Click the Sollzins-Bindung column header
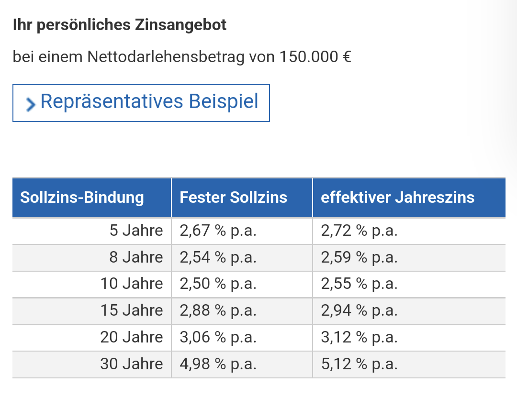 coord(82,198)
